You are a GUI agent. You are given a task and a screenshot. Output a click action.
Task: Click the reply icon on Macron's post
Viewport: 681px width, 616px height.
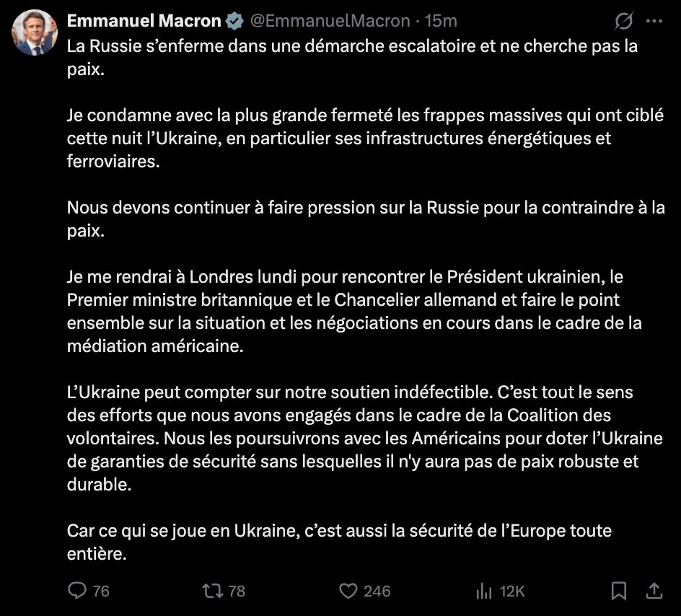coord(76,591)
